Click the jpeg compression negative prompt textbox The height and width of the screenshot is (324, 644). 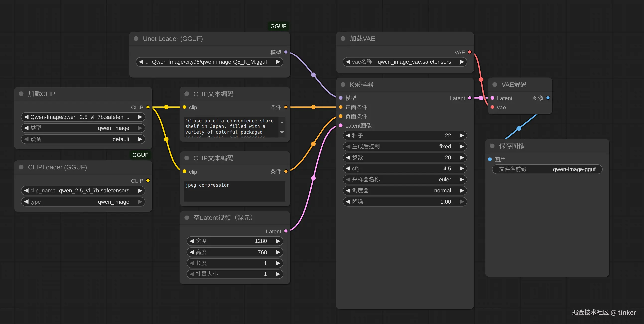pyautogui.click(x=235, y=192)
